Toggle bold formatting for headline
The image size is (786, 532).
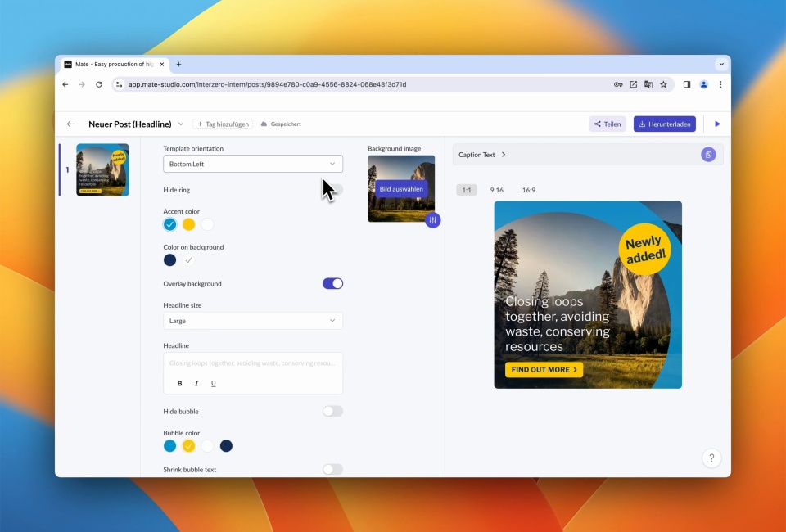tap(179, 383)
